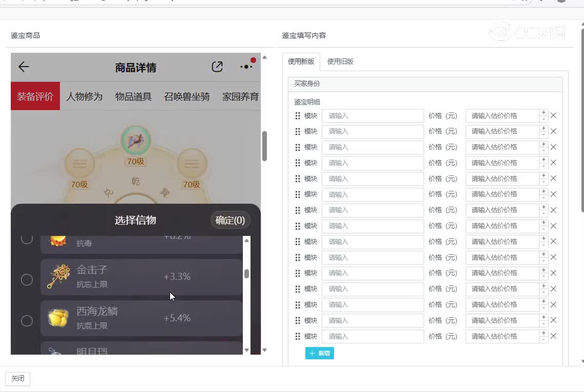Focus the last 模块 name input field
This screenshot has width=584, height=392.
click(x=373, y=336)
